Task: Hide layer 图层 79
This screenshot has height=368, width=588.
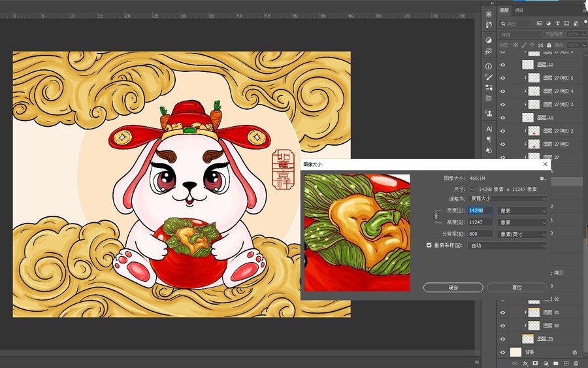Action: 502,339
